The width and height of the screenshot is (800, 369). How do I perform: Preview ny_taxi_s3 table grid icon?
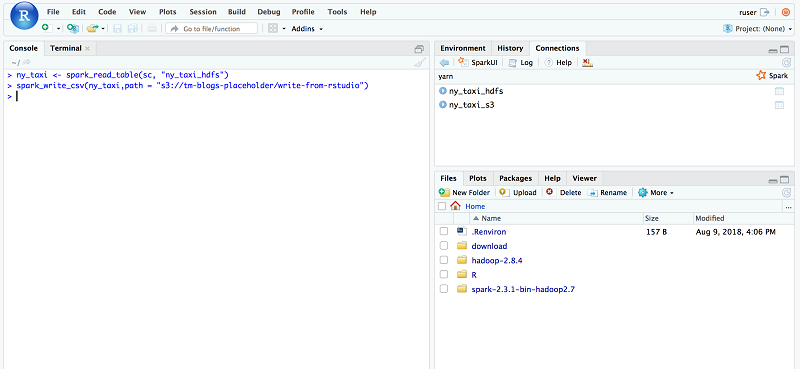(779, 105)
